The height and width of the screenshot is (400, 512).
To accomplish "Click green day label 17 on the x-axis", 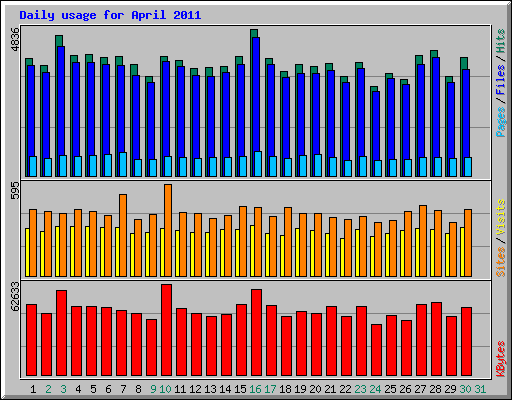I will pos(270,389).
